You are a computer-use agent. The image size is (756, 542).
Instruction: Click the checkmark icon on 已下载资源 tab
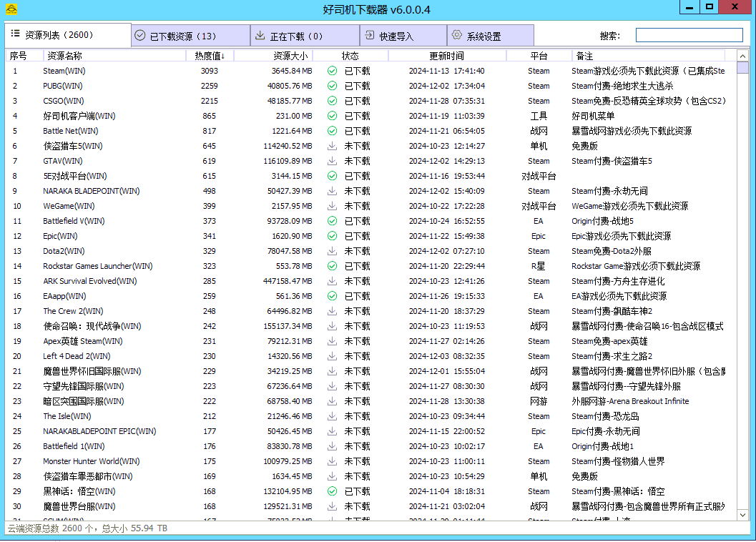coord(139,35)
